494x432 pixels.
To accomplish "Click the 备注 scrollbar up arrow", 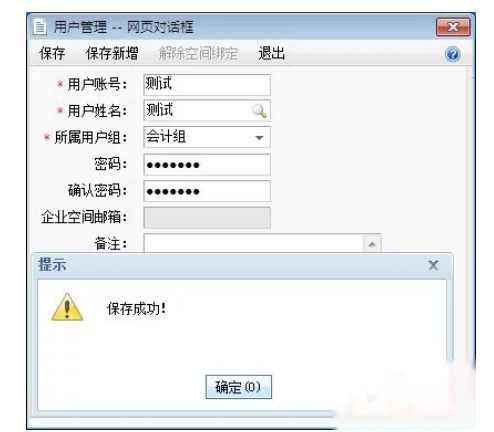I will point(372,244).
